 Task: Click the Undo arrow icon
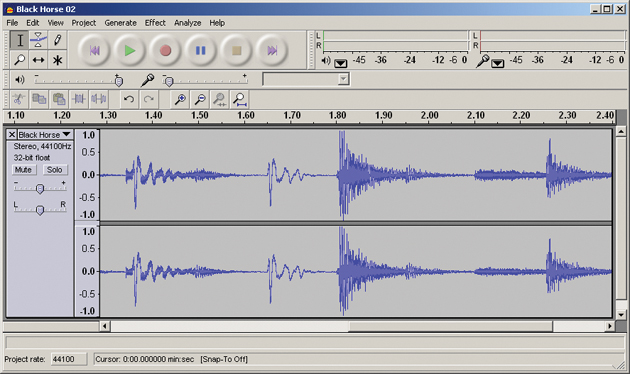tap(129, 99)
